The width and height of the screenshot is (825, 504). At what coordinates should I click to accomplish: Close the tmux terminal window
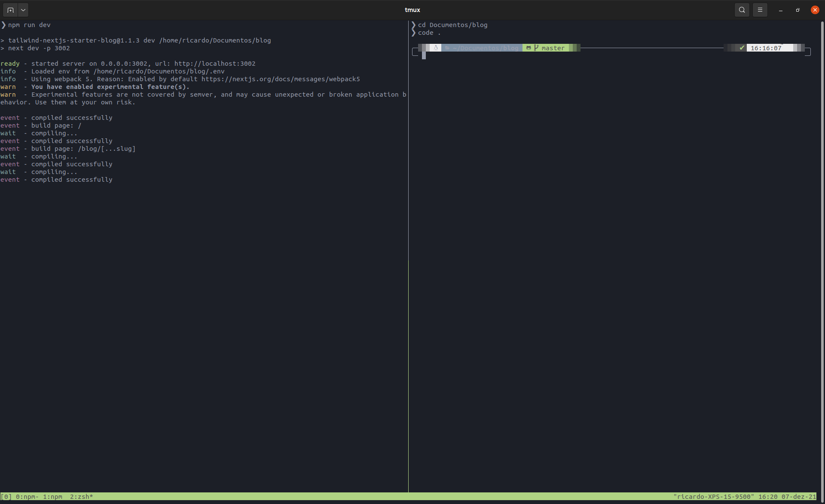815,10
